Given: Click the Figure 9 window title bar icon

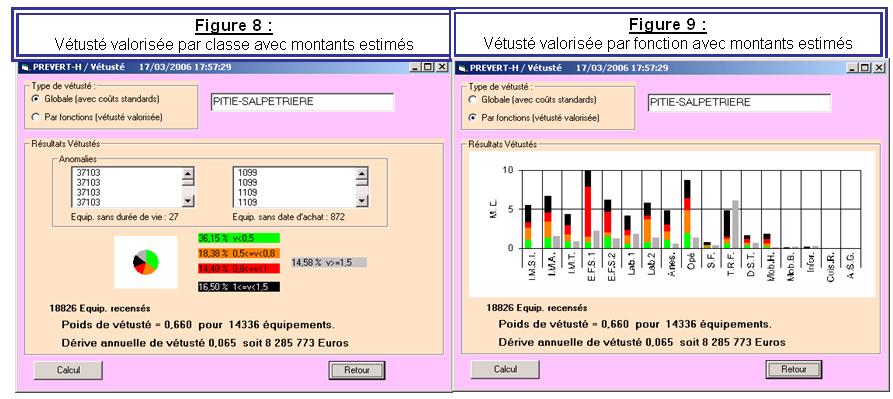Looking at the screenshot, I should [x=461, y=68].
